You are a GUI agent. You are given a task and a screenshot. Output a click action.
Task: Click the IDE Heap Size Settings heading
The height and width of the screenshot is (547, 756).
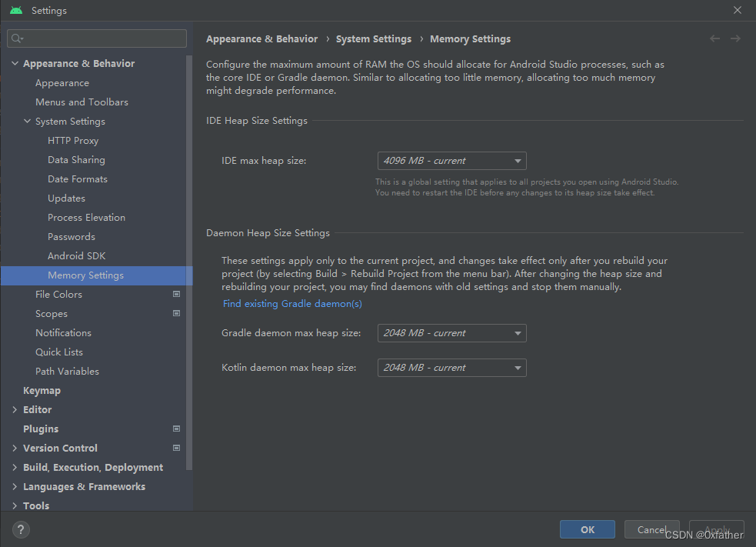pos(257,121)
